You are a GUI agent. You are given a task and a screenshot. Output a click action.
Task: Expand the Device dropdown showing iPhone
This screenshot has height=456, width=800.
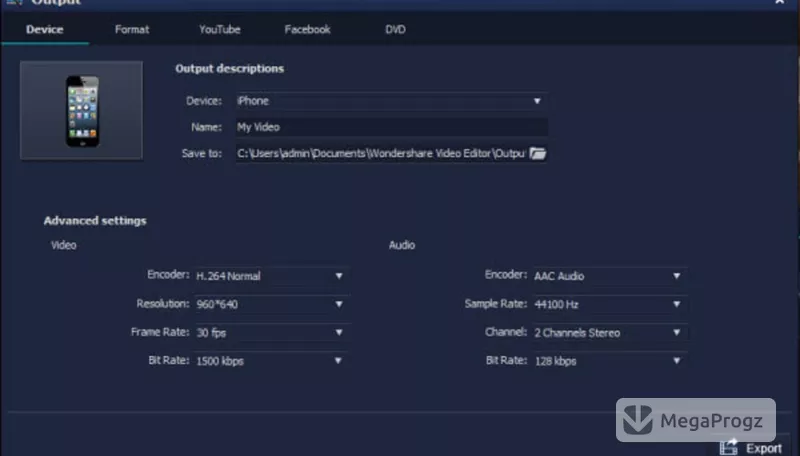click(x=391, y=101)
